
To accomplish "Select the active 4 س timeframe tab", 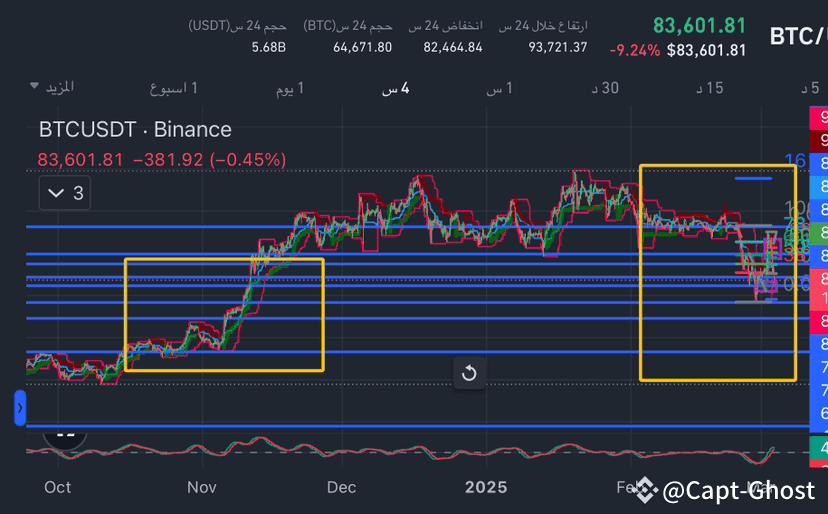I will [396, 88].
